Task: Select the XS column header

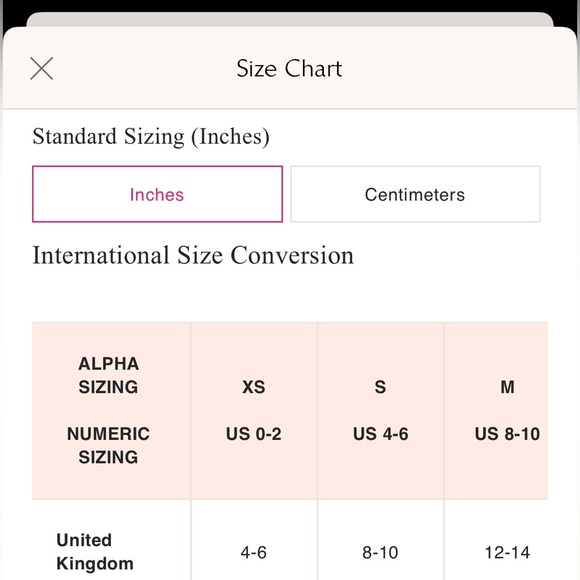Action: 254,387
